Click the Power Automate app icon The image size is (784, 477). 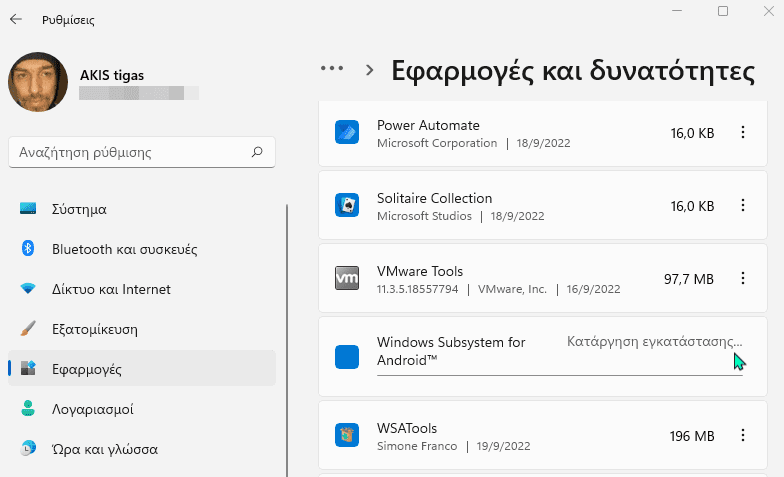tap(347, 132)
